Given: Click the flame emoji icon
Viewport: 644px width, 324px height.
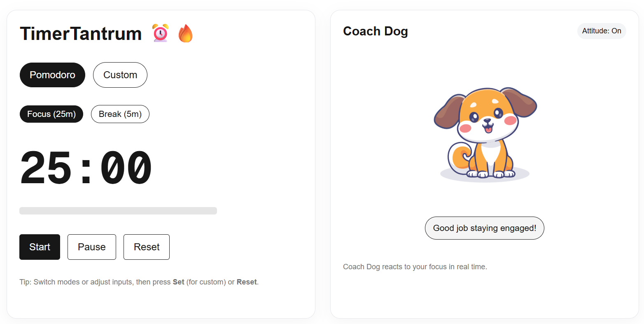Looking at the screenshot, I should click(x=185, y=33).
